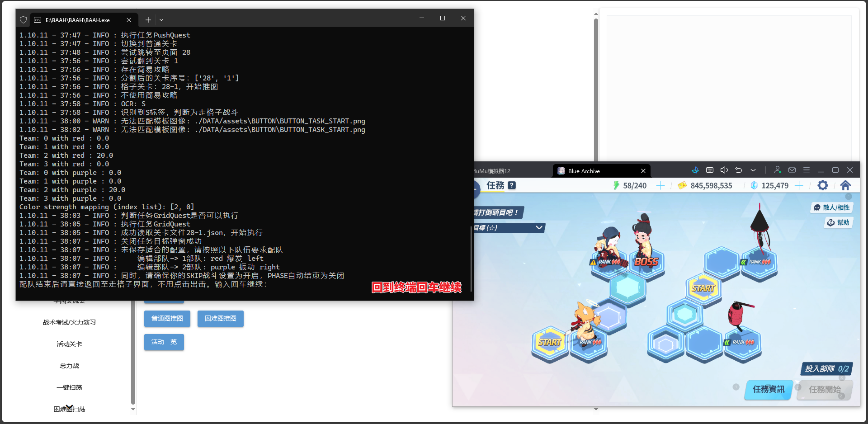Open the MuMu account profile icon
This screenshot has height=424, width=868.
778,170
